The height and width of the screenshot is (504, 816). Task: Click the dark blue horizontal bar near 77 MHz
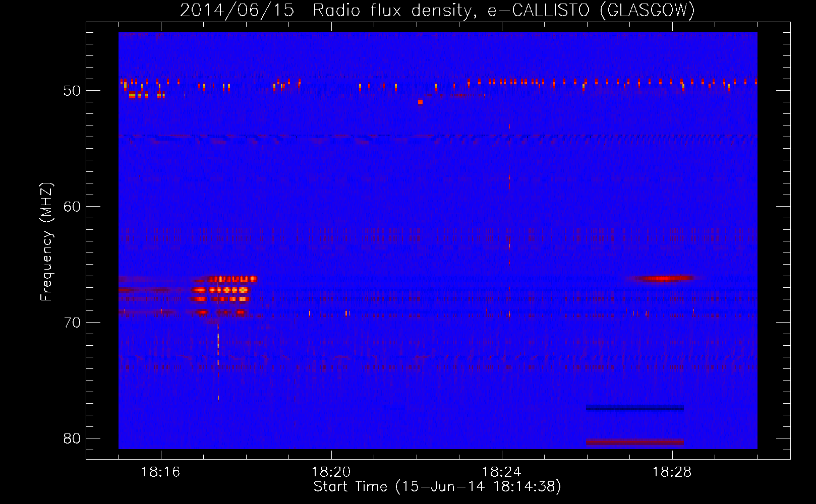(x=634, y=408)
